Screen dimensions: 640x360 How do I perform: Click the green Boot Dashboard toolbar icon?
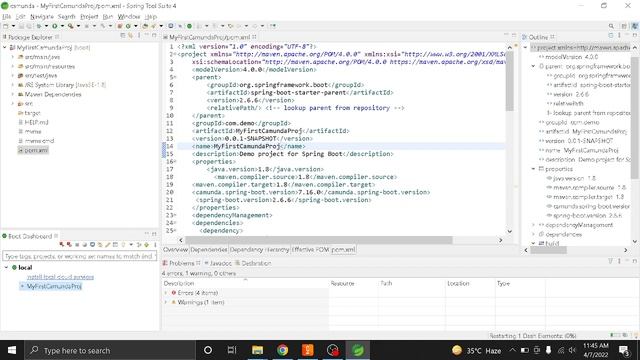189,26
